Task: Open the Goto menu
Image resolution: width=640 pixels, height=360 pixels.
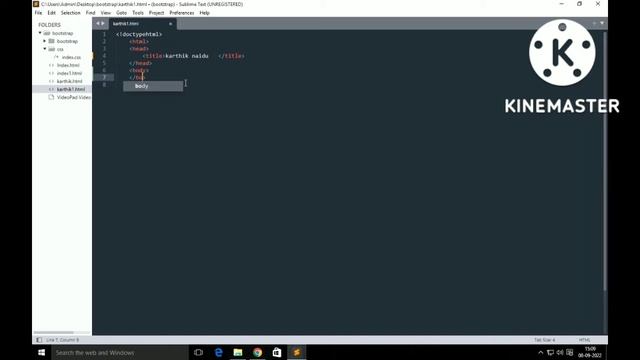Action: (121, 13)
